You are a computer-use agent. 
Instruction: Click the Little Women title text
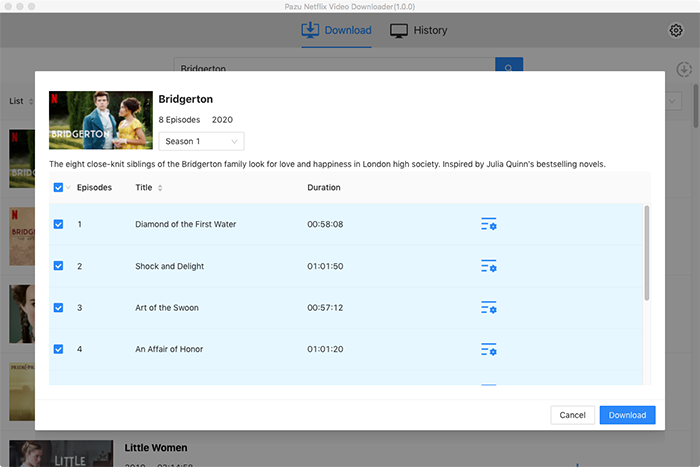coord(156,448)
